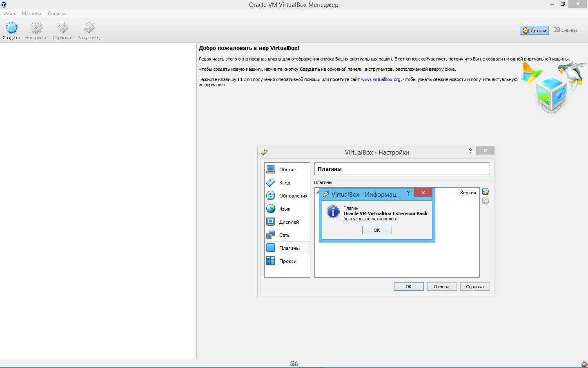Click the wrench icon in Настройки title bar

pyautogui.click(x=264, y=152)
